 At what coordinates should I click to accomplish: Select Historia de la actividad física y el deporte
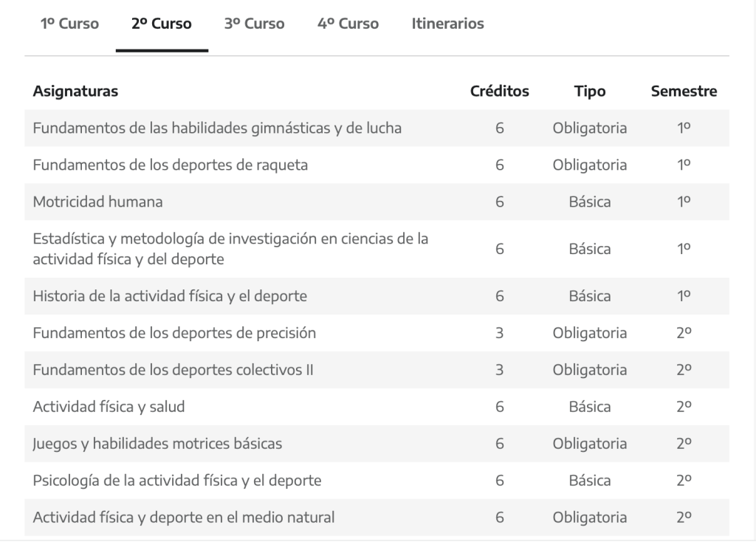click(x=170, y=296)
